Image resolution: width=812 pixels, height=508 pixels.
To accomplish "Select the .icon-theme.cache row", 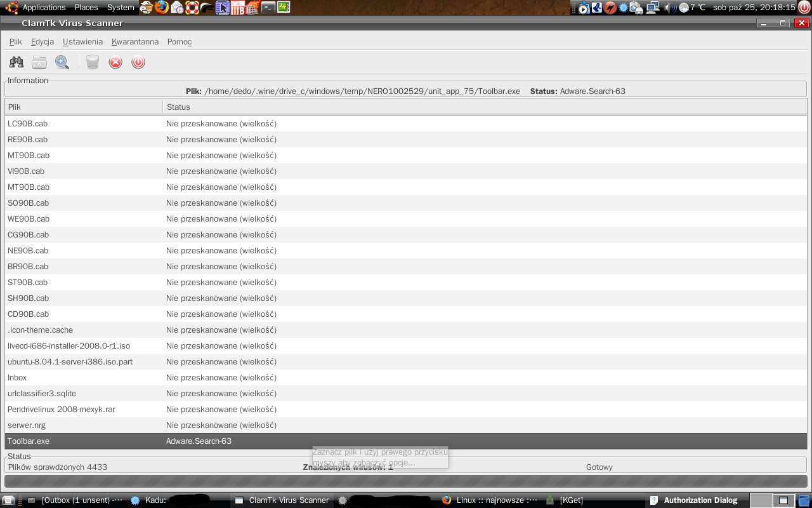I will [406, 330].
